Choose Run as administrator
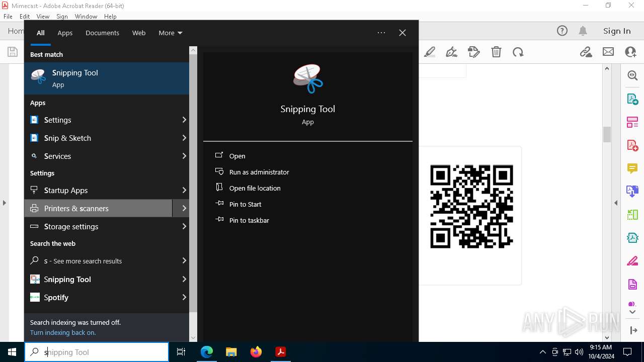Viewport: 644px width, 362px height. click(x=259, y=172)
